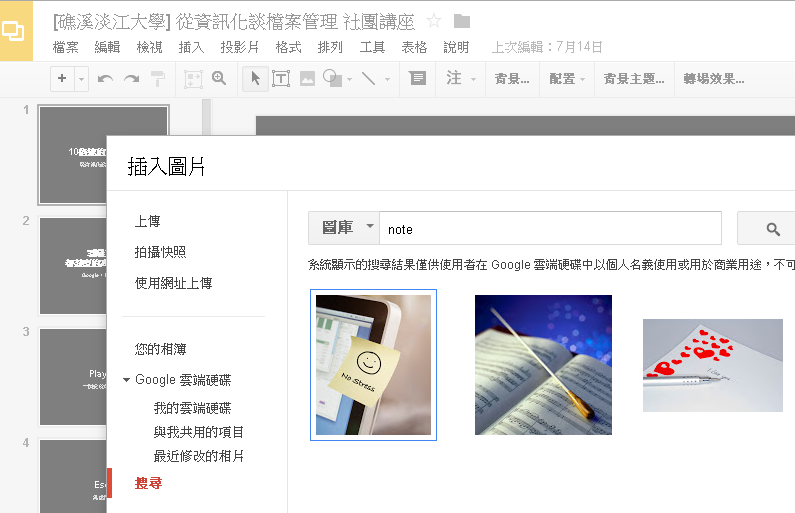795x513 pixels.
Task: Select slide 3 thumbnail
Action: (73, 377)
